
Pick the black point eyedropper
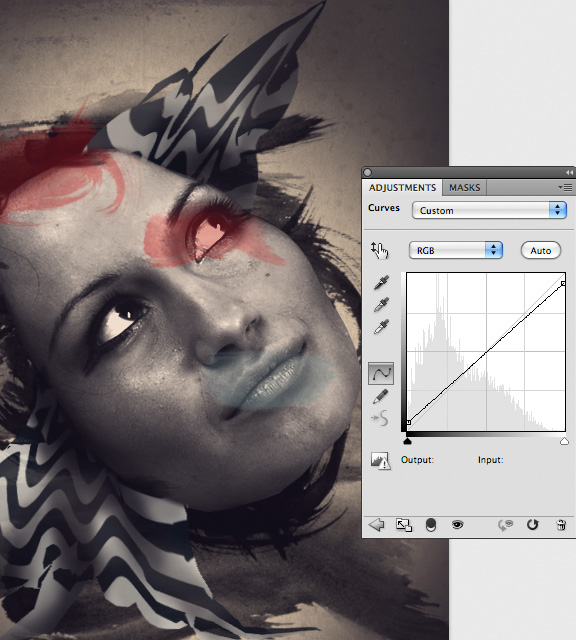click(381, 282)
